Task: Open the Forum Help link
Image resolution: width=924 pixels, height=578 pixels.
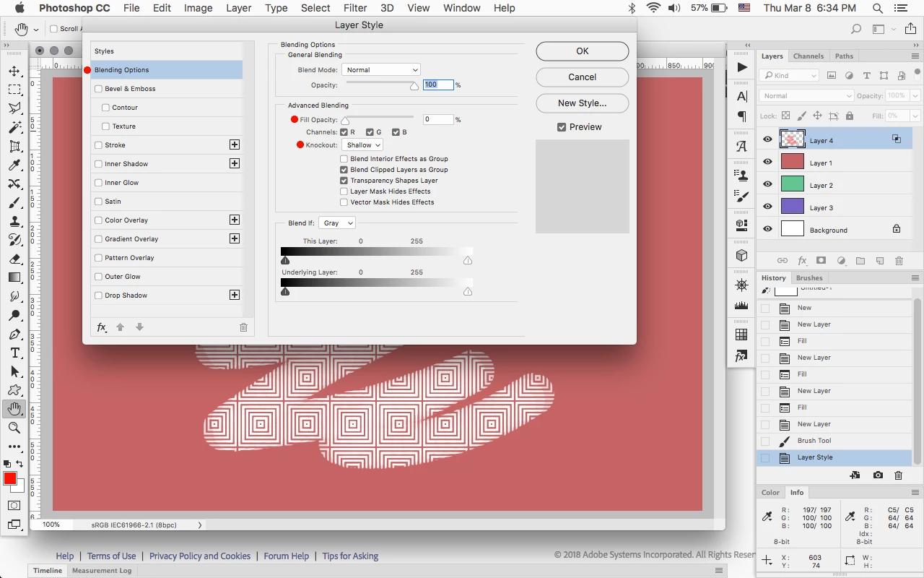Action: coord(286,556)
